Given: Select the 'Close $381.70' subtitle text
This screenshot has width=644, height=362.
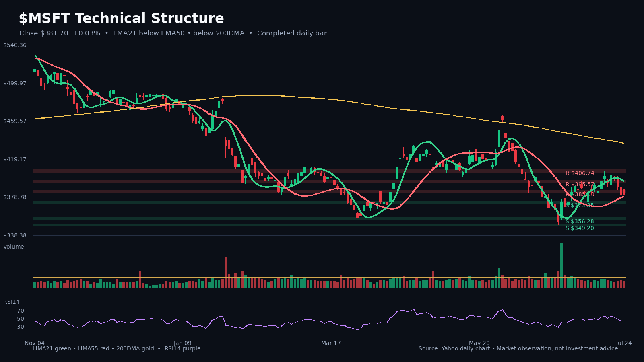Looking at the screenshot, I should 44,33.
